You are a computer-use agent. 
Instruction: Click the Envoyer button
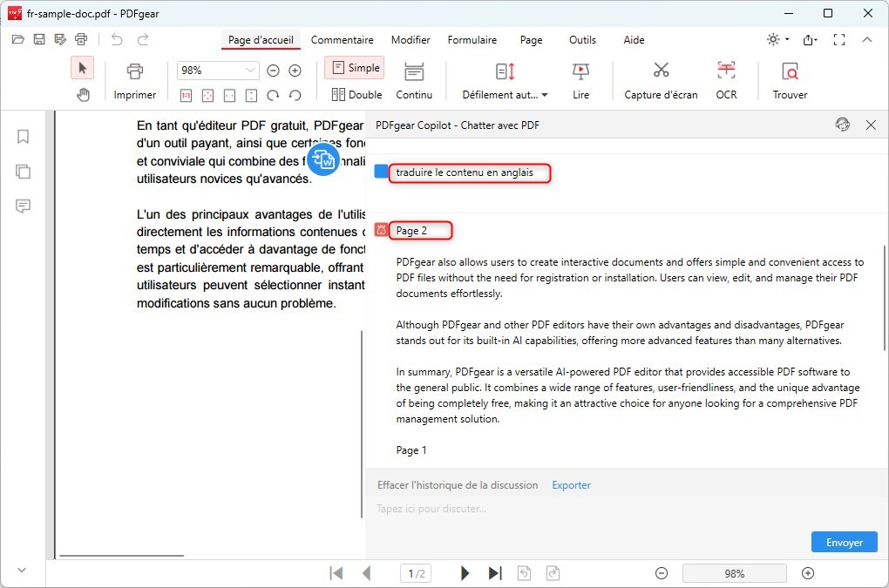[845, 542]
